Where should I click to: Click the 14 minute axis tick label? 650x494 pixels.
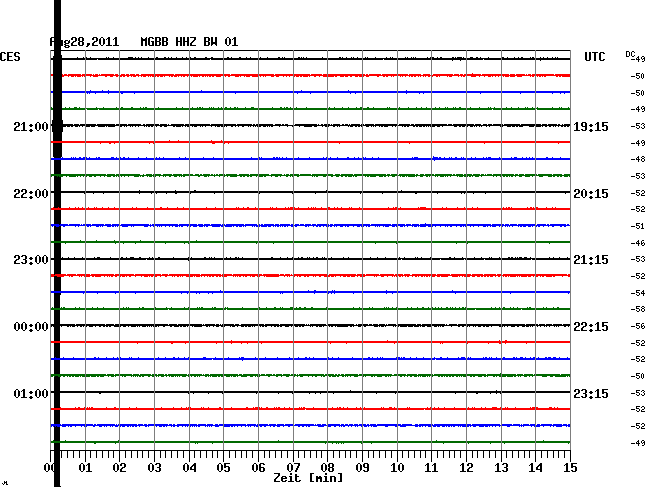coord(535,467)
